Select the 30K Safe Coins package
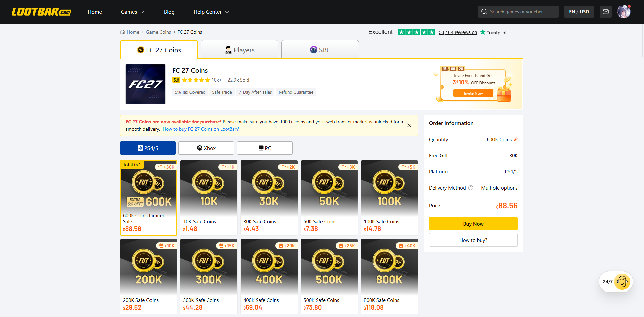The height and width of the screenshot is (317, 644). (269, 198)
